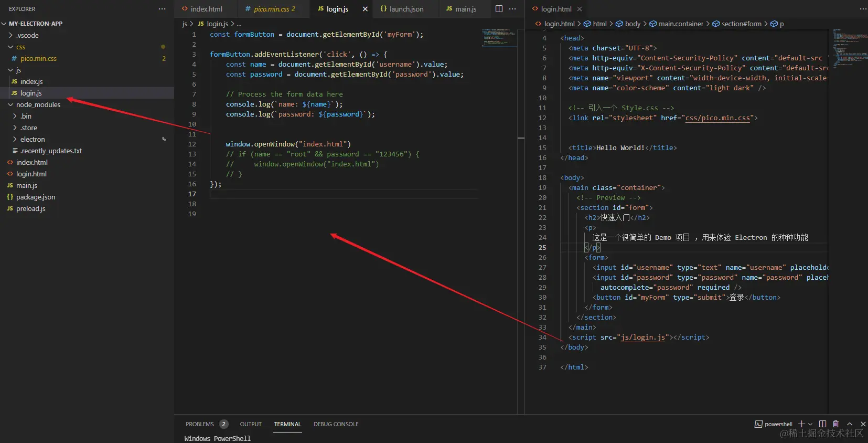Open the OUTPUT panel tab
Viewport: 868px width, 443px height.
[x=251, y=424]
